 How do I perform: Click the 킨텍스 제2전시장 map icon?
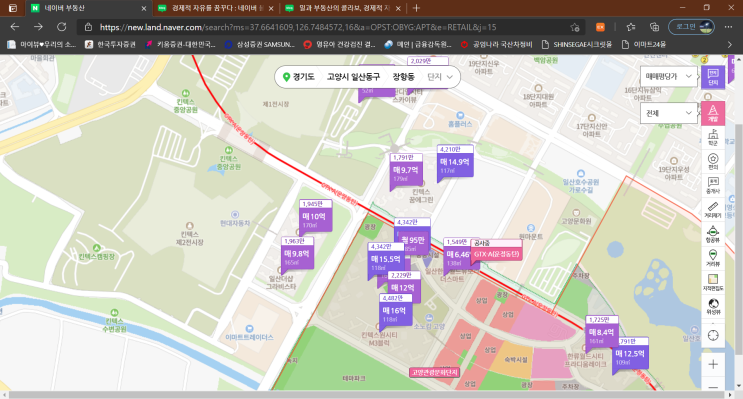[190, 226]
